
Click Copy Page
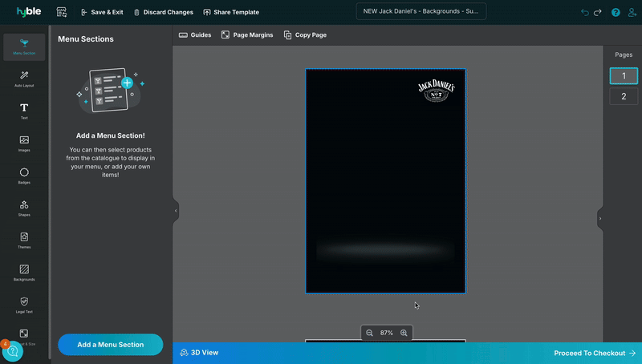(x=305, y=34)
